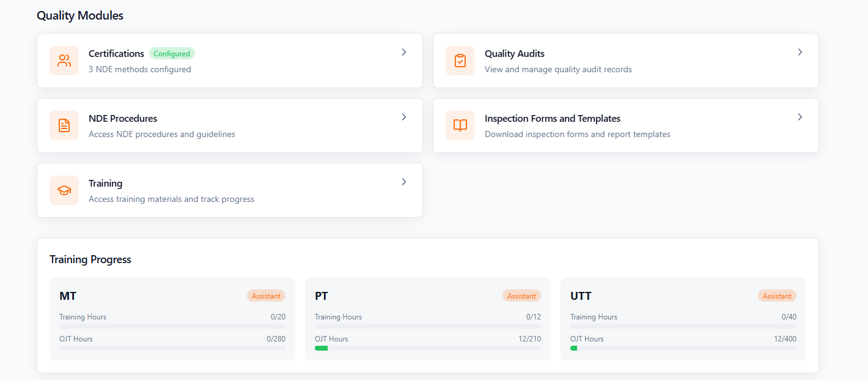The height and width of the screenshot is (380, 868).
Task: Click Training Hours label in UTT card
Action: click(x=594, y=317)
